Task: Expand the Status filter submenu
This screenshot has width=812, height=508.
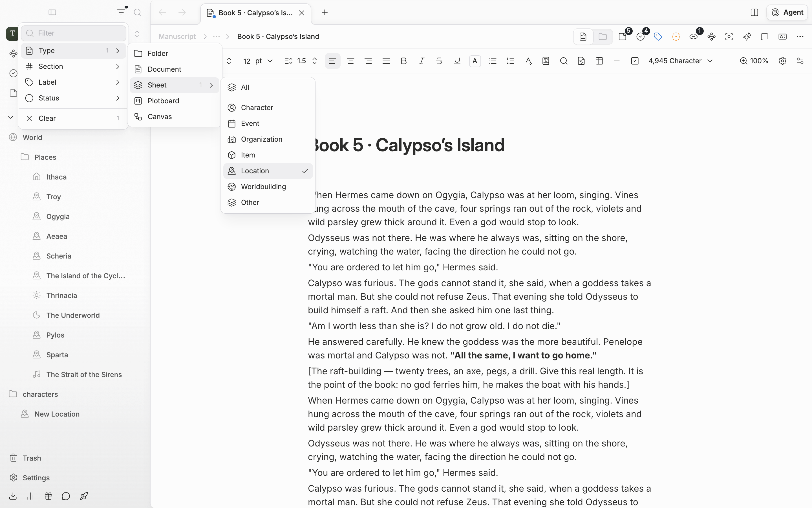Action: click(x=74, y=98)
